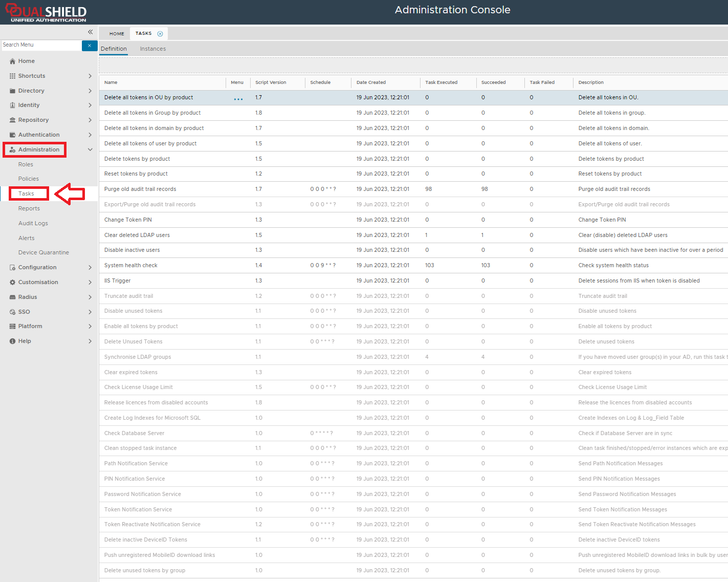Switch to the Instances tab
This screenshot has width=728, height=582.
[152, 49]
